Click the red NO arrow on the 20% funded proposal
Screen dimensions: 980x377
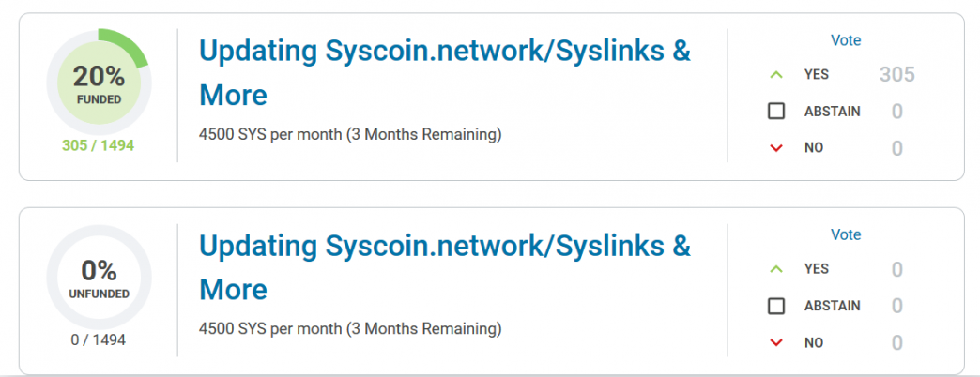click(x=775, y=148)
